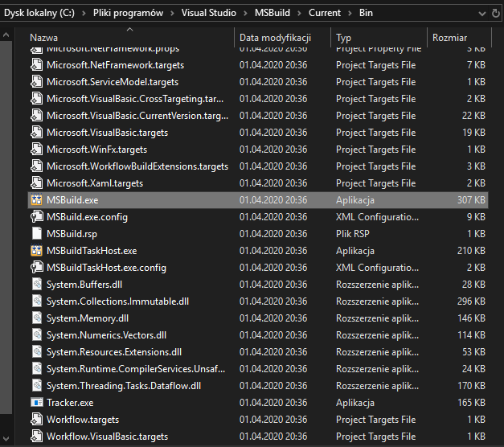Click the left pane scroll down arrow
The width and height of the screenshot is (504, 447).
[x=6, y=438]
